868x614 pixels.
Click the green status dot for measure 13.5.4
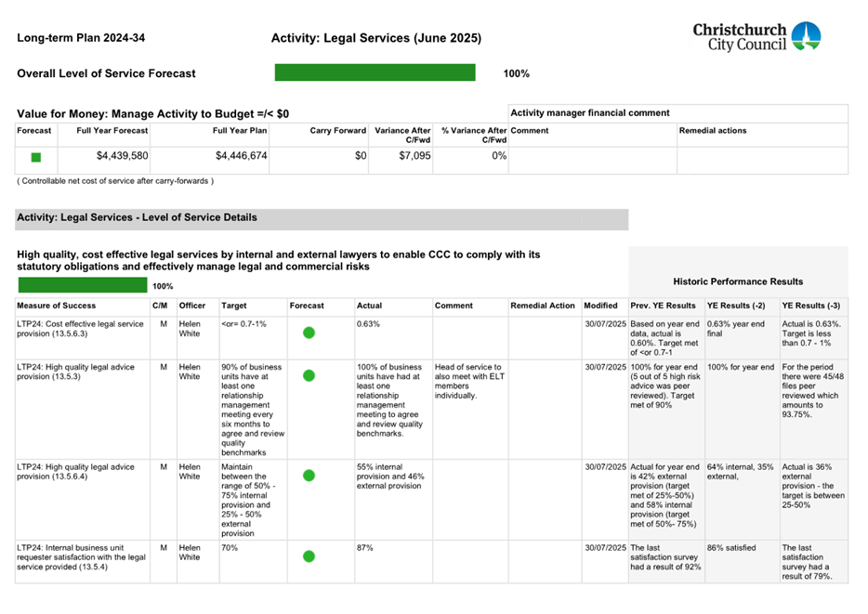pos(308,558)
